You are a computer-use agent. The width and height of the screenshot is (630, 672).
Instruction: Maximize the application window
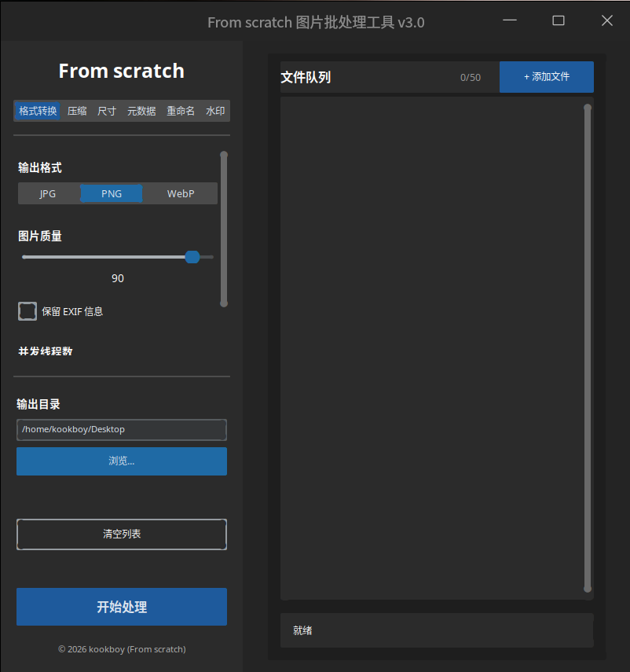559,20
